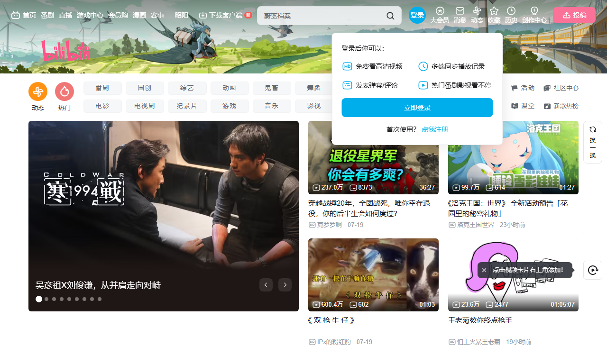Open 王老菊教你终点枪手 video thumbnail

click(513, 275)
